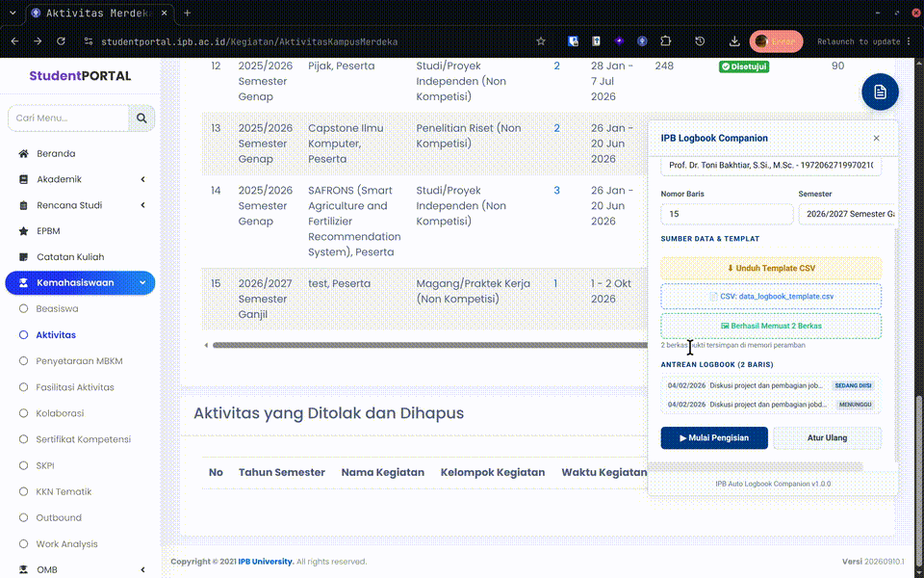Select Sertifikat Kompetensi submenu item
The height and width of the screenshot is (578, 924).
[x=83, y=439]
